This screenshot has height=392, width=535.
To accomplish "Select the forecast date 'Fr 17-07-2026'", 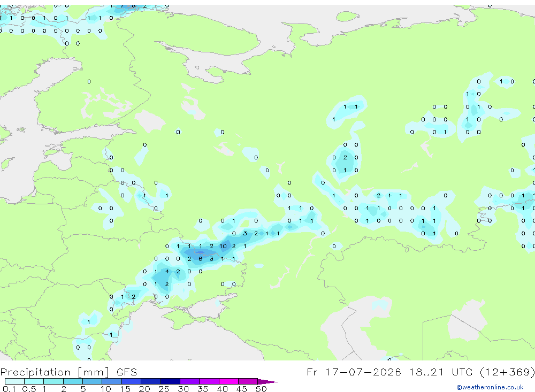I will point(354,372).
